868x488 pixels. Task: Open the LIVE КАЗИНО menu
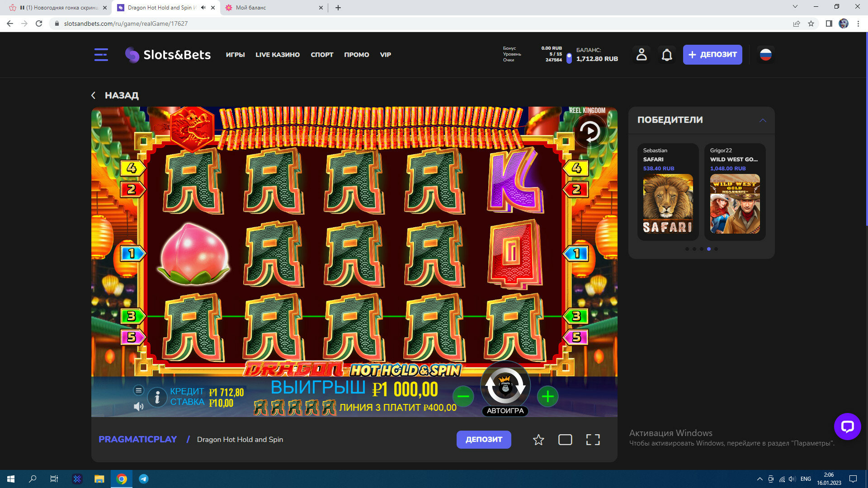(x=277, y=55)
